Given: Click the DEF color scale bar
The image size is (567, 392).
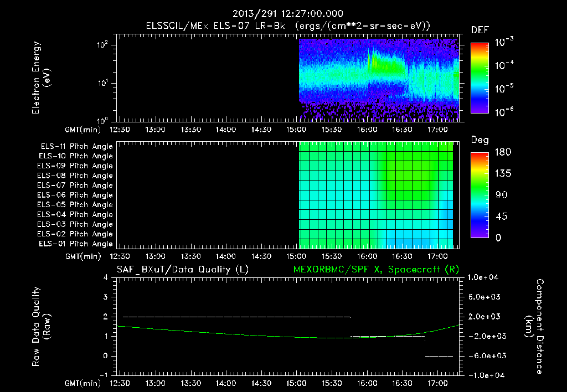Looking at the screenshot, I should click(x=480, y=78).
